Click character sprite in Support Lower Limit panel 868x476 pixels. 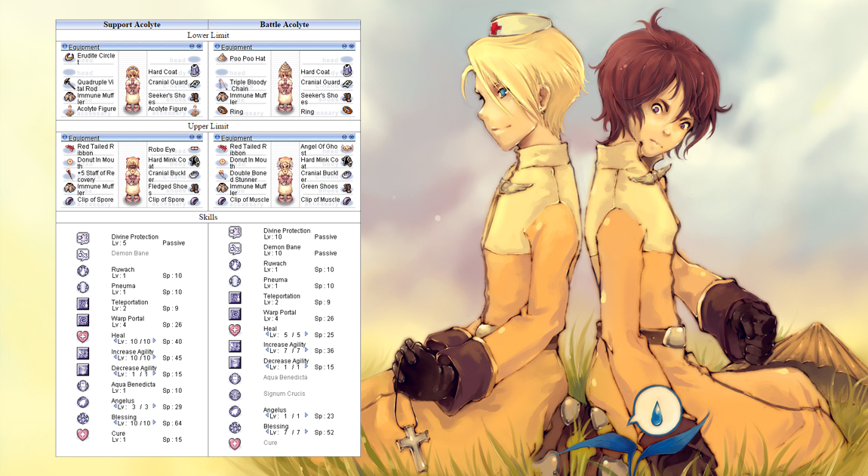click(132, 89)
